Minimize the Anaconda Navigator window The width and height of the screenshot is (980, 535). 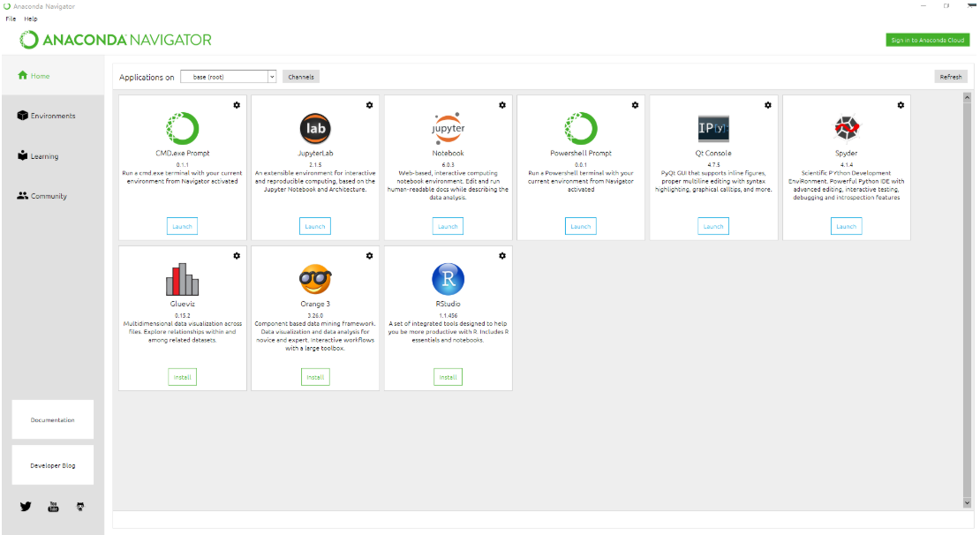tap(923, 5)
